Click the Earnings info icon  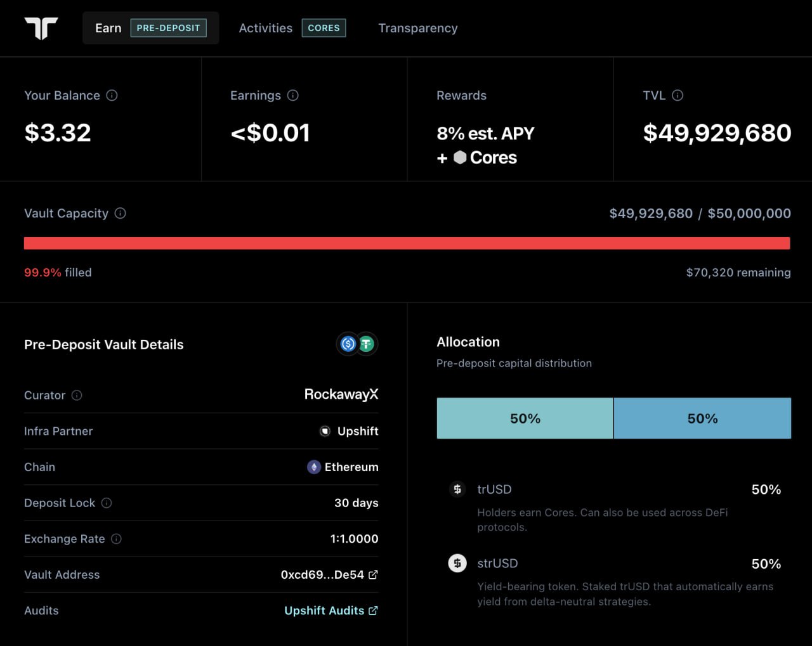coord(292,96)
